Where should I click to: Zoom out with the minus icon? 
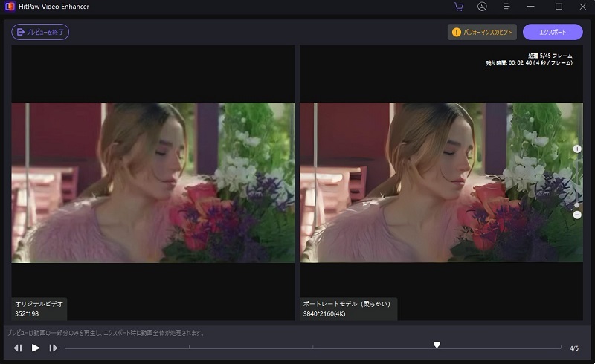coord(577,215)
